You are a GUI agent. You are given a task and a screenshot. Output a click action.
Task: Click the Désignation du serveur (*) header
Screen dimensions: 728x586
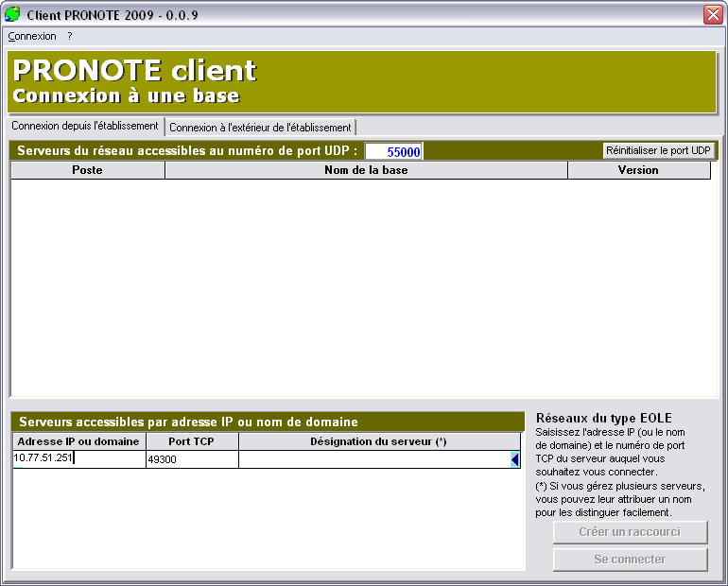click(379, 441)
